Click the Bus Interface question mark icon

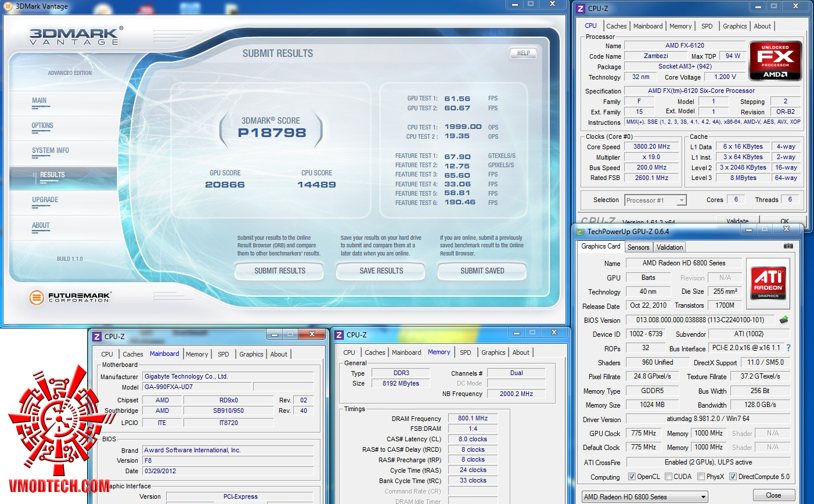click(788, 348)
